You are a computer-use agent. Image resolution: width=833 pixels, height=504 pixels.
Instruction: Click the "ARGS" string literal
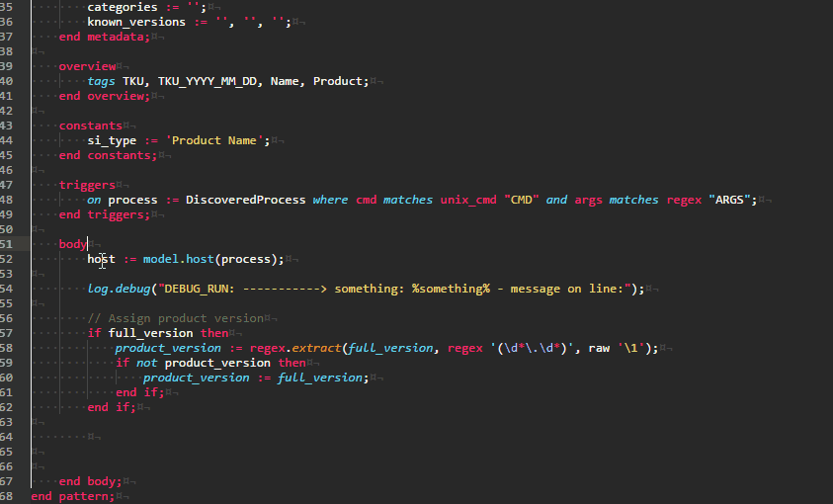click(729, 201)
